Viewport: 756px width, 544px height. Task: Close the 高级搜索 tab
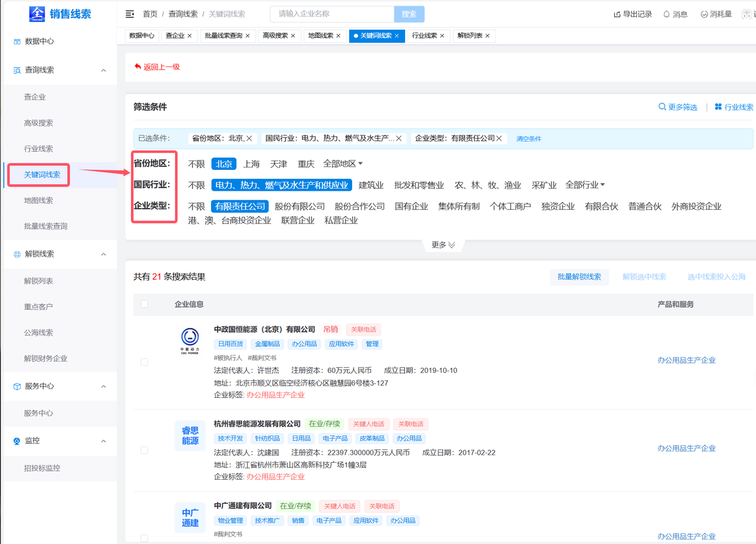point(293,36)
